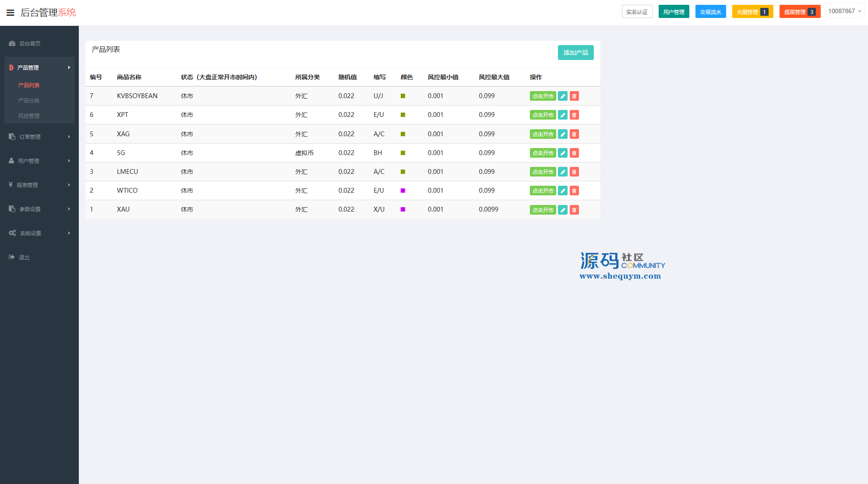Click edit pencil icon for KVBSOYBEAN row
Image resolution: width=868 pixels, height=484 pixels.
coord(563,96)
